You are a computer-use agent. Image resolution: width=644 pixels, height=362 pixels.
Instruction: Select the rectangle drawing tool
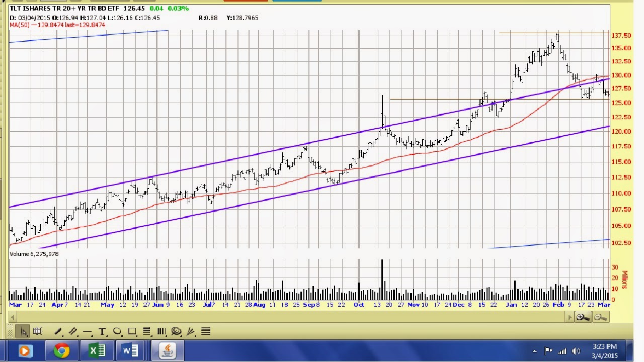pos(132,331)
